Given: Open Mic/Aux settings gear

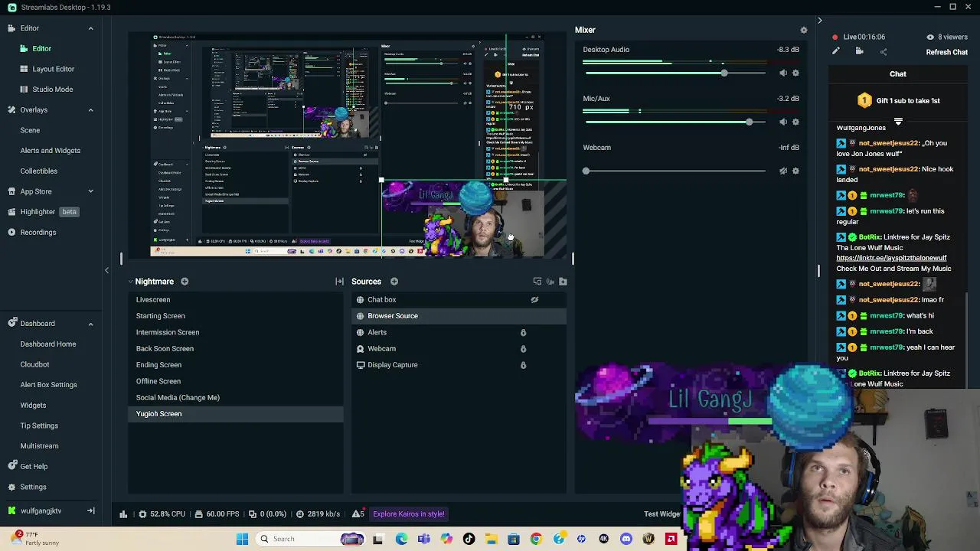Looking at the screenshot, I should click(x=795, y=122).
